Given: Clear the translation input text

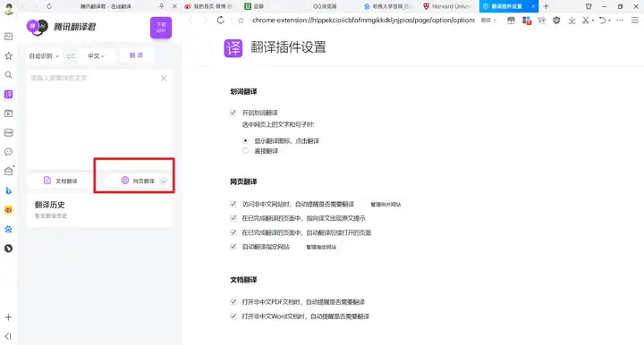Looking at the screenshot, I should coord(164,78).
